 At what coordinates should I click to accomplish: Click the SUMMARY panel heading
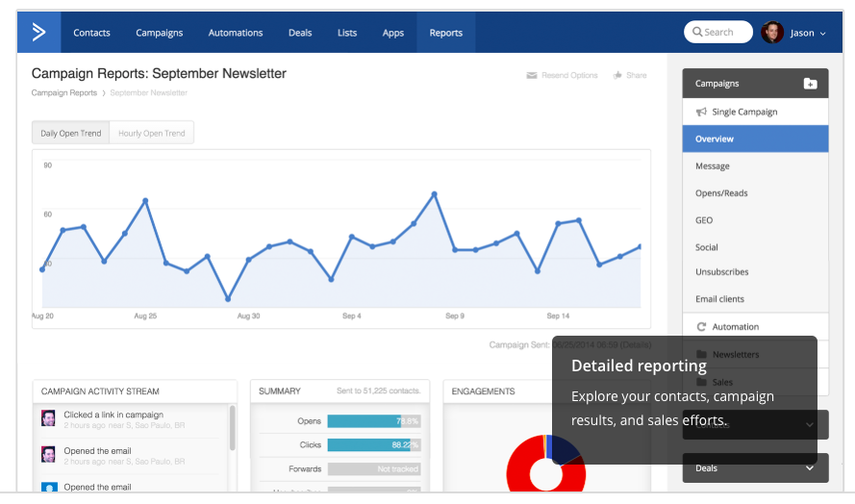pos(280,391)
